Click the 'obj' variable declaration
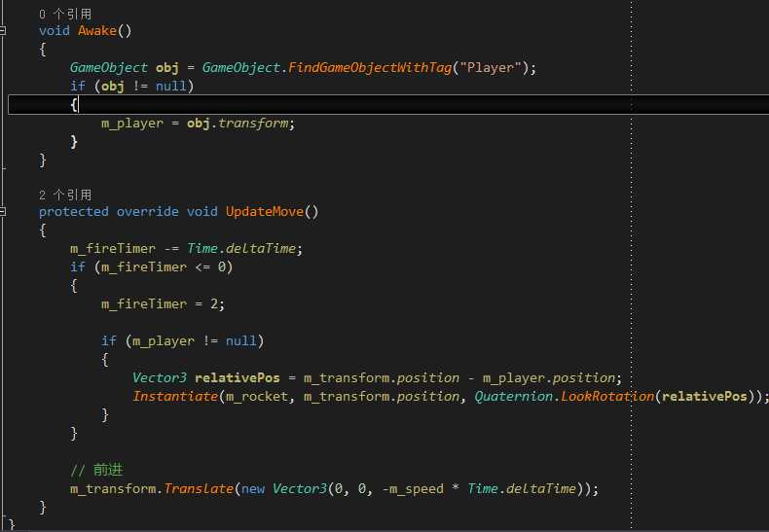 click(167, 68)
